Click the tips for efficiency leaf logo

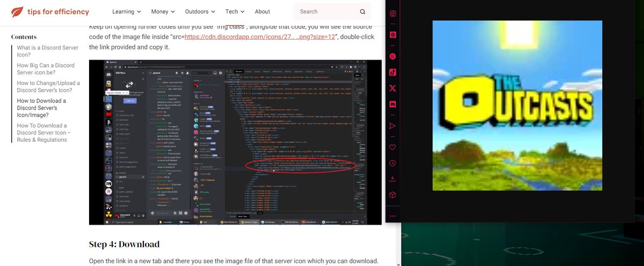point(17,11)
